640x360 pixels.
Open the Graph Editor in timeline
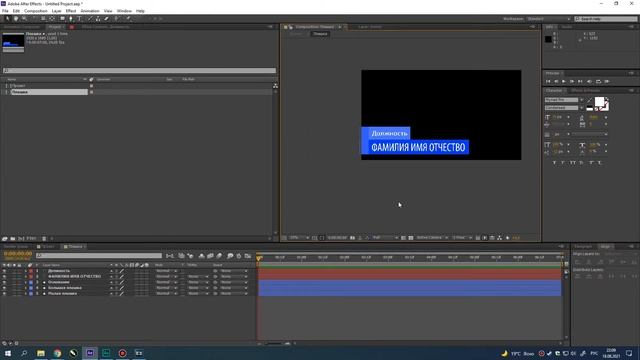pyautogui.click(x=248, y=256)
